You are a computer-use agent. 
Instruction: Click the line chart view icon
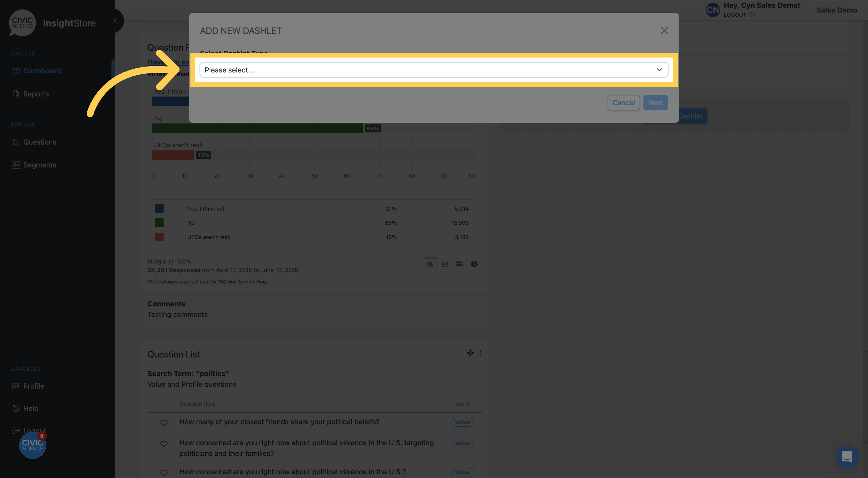click(x=445, y=263)
